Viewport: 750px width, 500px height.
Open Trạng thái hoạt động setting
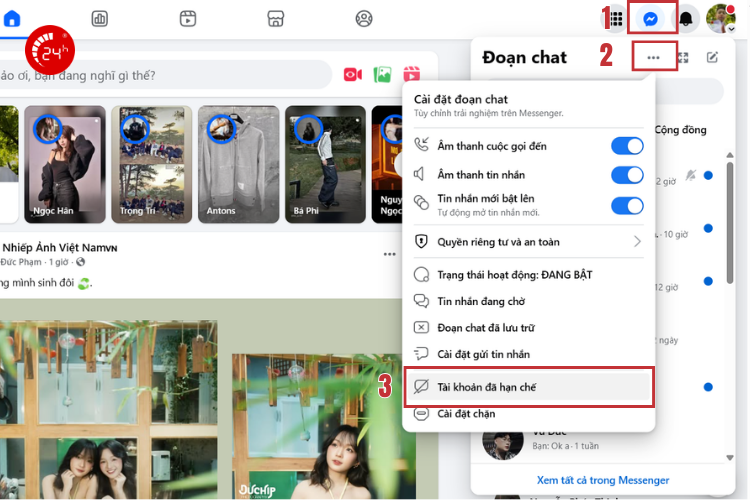pyautogui.click(x=529, y=275)
